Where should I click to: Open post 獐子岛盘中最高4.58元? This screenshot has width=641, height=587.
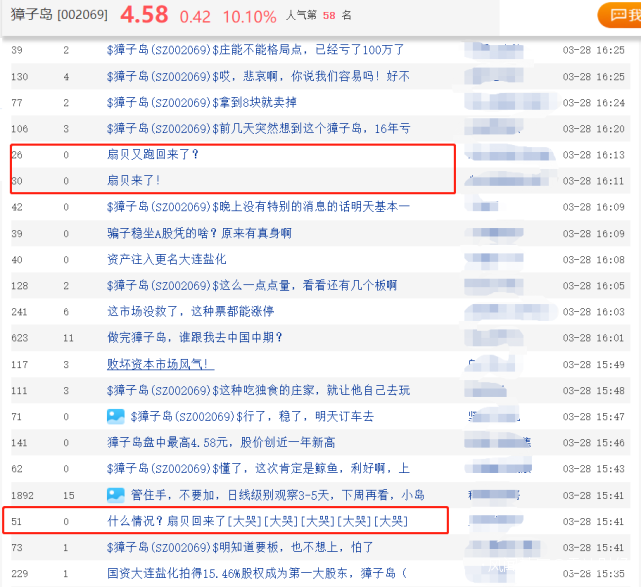[x=221, y=443]
